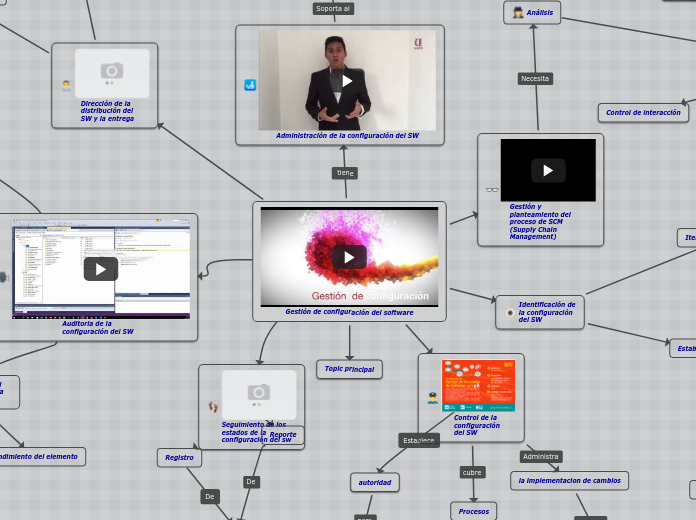Click the Necesita connection label

pyautogui.click(x=535, y=79)
